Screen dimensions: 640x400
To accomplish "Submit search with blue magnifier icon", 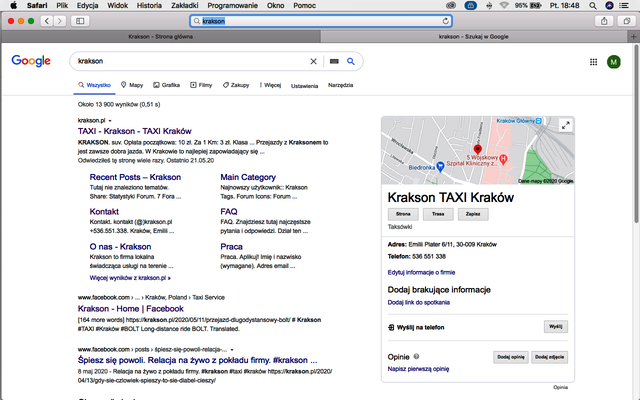I will click(351, 61).
